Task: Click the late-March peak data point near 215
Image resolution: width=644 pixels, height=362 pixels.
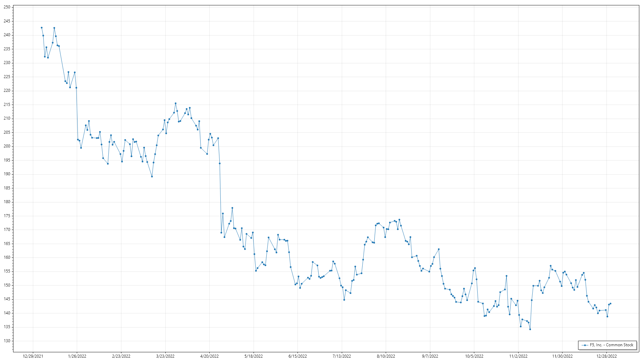Action: click(x=175, y=103)
